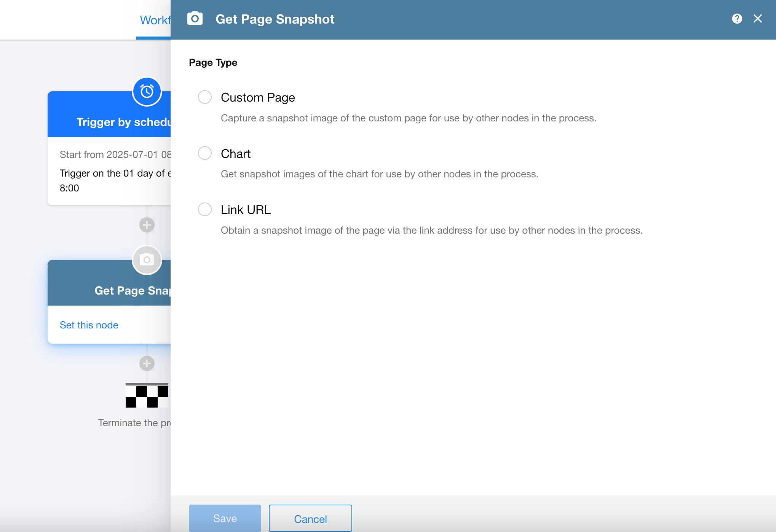Click the Cancel button

[x=310, y=518]
